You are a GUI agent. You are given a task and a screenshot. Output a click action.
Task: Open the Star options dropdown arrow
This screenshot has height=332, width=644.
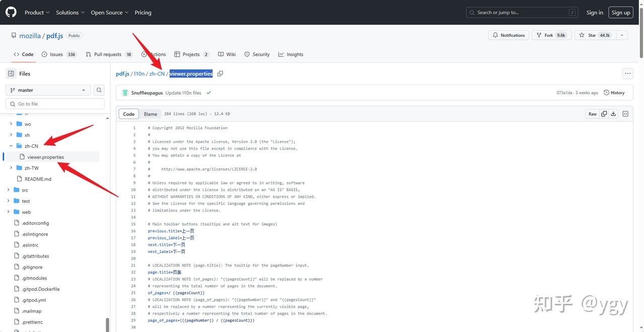(x=622, y=35)
